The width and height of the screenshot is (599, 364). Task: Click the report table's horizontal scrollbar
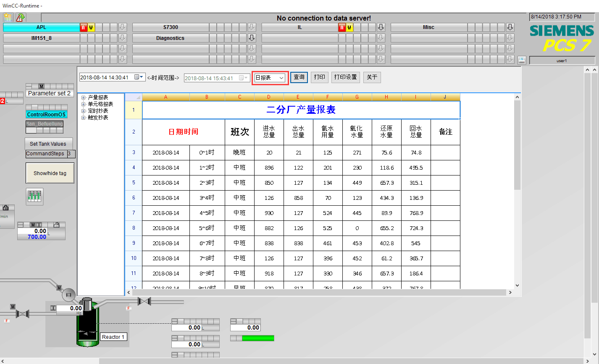click(319, 292)
